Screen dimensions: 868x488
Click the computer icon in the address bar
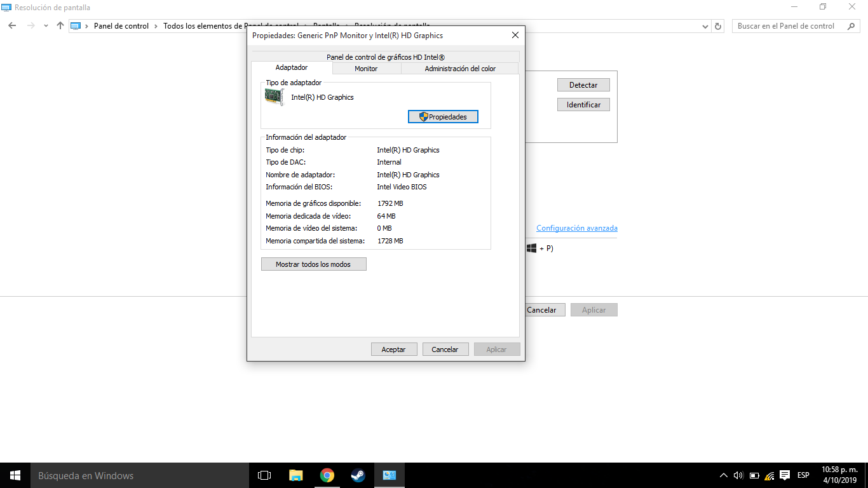[76, 26]
